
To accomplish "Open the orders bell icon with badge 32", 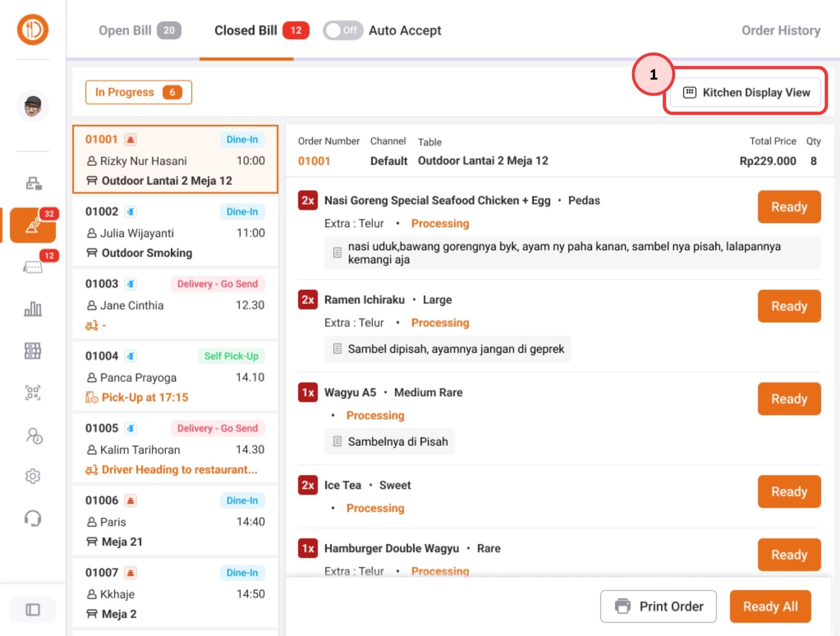I will pyautogui.click(x=33, y=225).
